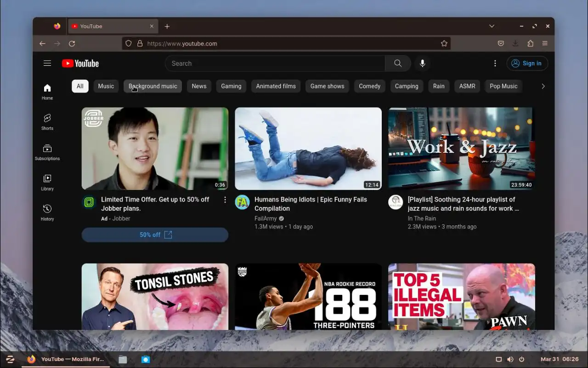588x368 pixels.
Task: Click the Jobber channel avatar
Action: 89,202
